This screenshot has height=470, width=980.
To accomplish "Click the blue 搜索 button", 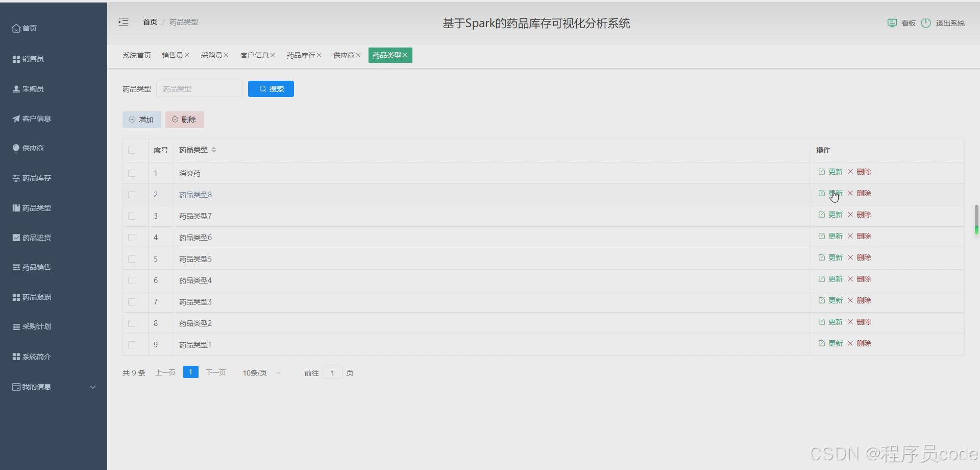I will coord(271,89).
